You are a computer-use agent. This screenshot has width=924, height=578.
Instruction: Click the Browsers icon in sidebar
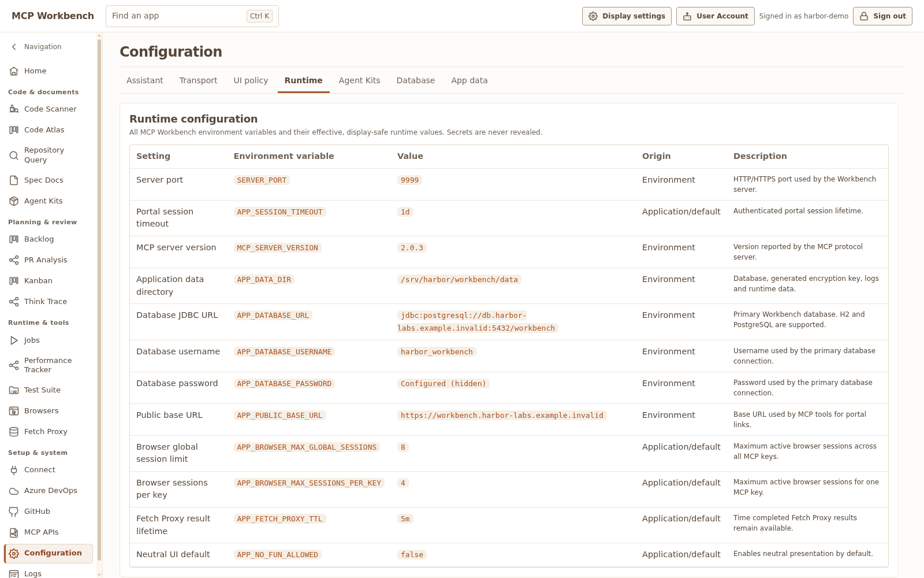point(14,411)
